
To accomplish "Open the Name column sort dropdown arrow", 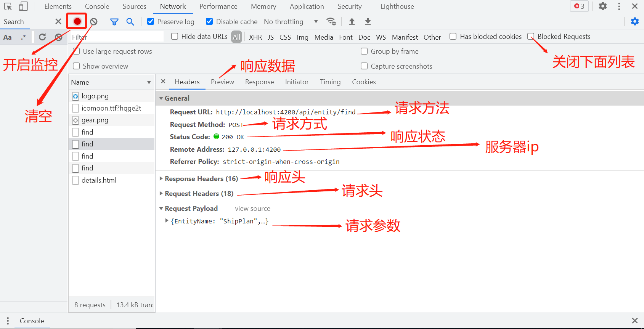I will click(149, 82).
